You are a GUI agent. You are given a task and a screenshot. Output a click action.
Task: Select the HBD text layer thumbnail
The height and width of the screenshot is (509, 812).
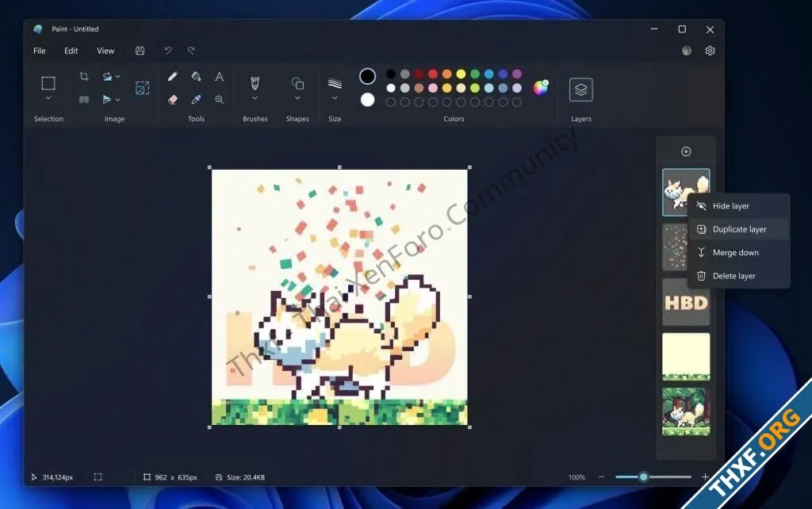pos(686,302)
